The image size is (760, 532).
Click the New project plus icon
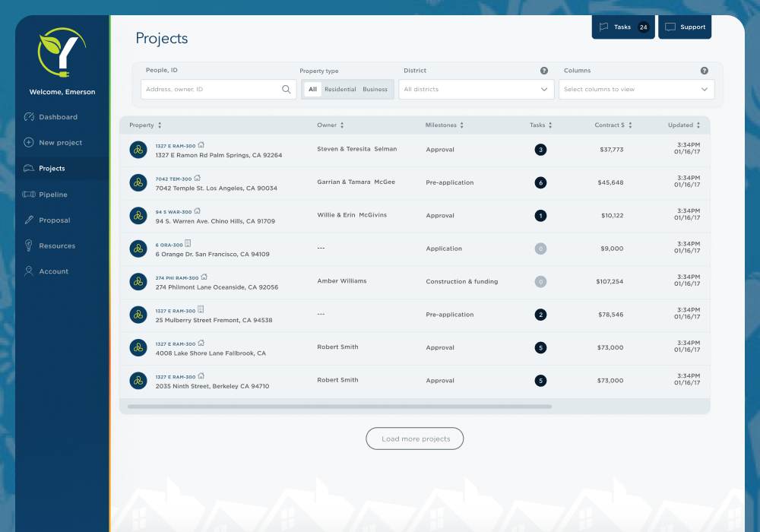[29, 143]
